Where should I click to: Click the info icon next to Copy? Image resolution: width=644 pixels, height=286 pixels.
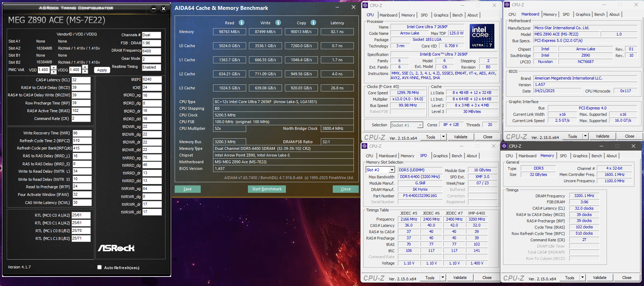coord(313,23)
